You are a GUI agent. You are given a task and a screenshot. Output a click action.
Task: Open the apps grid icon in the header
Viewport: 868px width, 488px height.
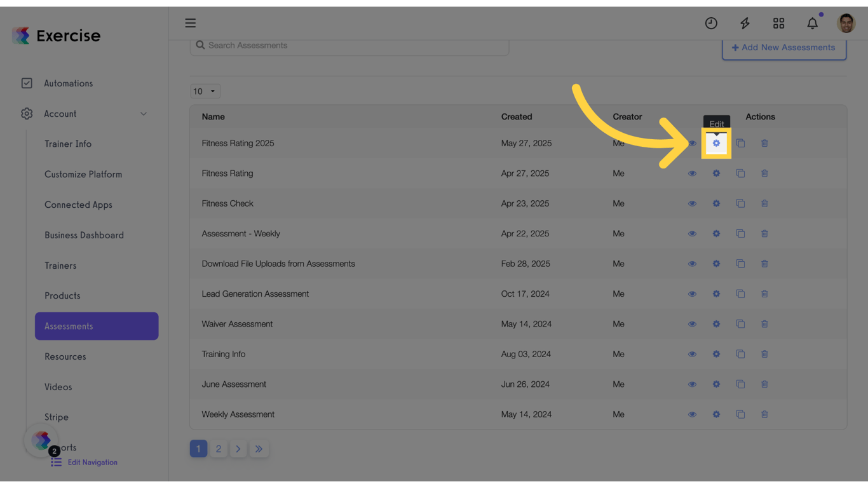coord(778,24)
